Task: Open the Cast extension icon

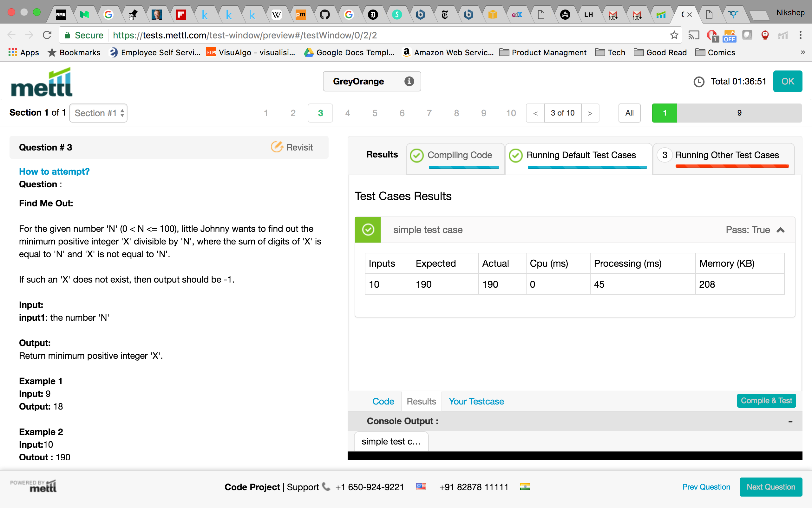Action: [694, 35]
